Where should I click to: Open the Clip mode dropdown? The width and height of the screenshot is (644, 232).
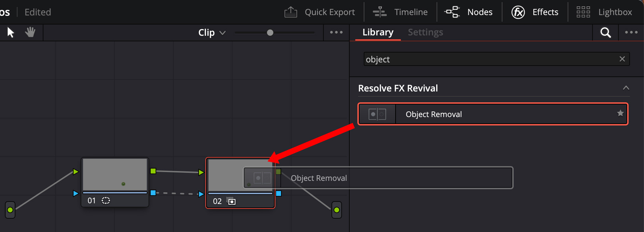pos(212,33)
